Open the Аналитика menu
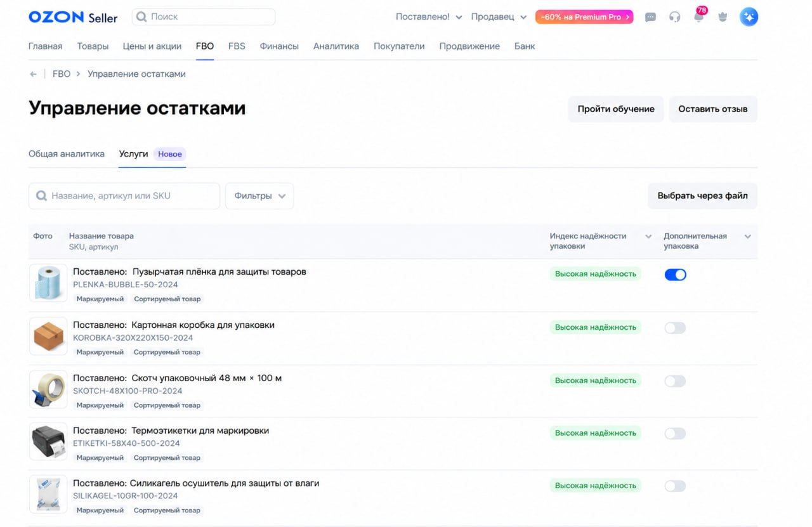The image size is (812, 527). pyautogui.click(x=336, y=46)
